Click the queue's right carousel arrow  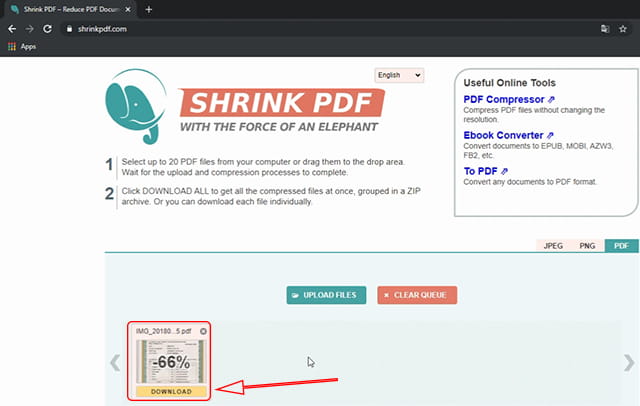pyautogui.click(x=629, y=362)
